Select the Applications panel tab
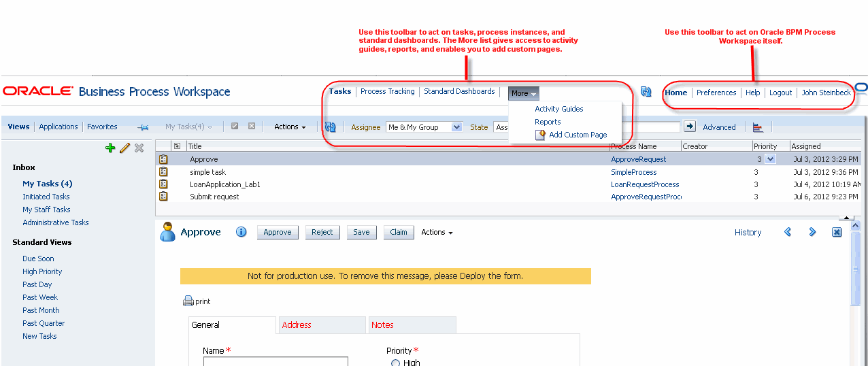The image size is (868, 366). pyautogui.click(x=59, y=127)
